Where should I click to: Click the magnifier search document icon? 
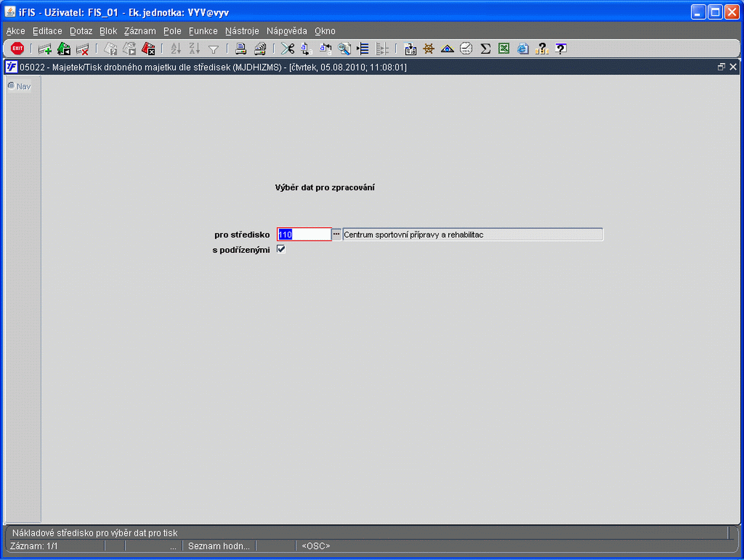click(344, 49)
